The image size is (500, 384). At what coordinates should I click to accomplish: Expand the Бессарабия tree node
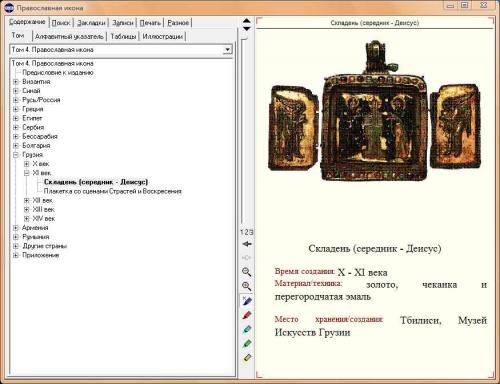tap(16, 136)
